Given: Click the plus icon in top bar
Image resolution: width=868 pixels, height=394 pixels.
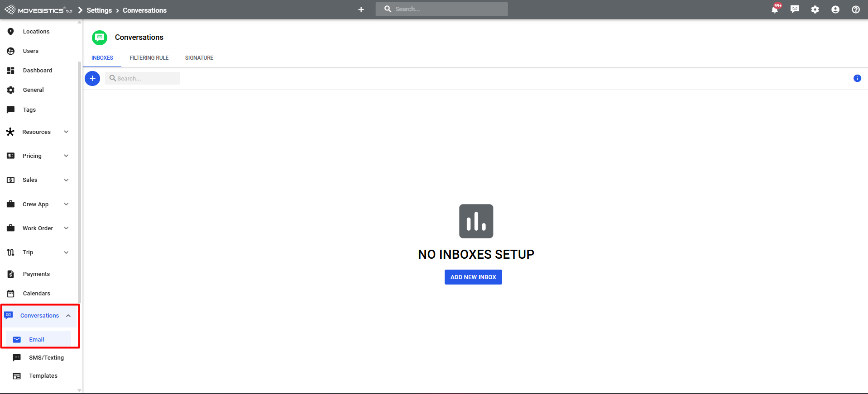Looking at the screenshot, I should pyautogui.click(x=361, y=9).
